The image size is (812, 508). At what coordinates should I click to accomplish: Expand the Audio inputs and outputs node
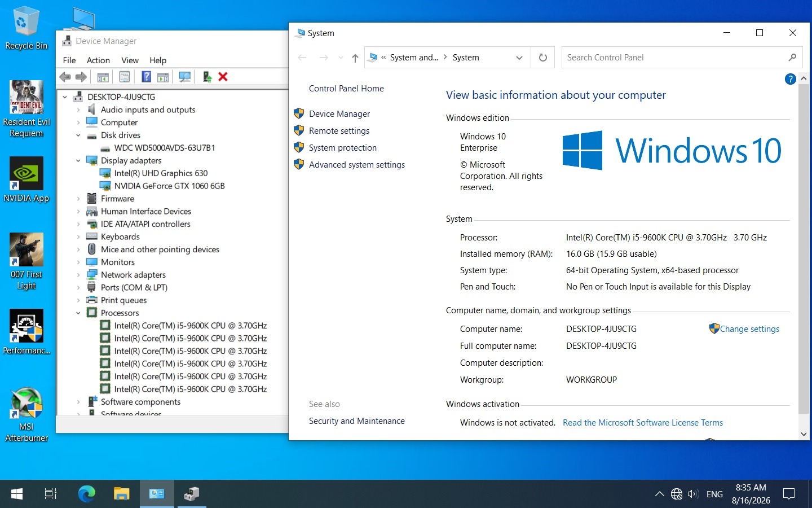(x=78, y=110)
